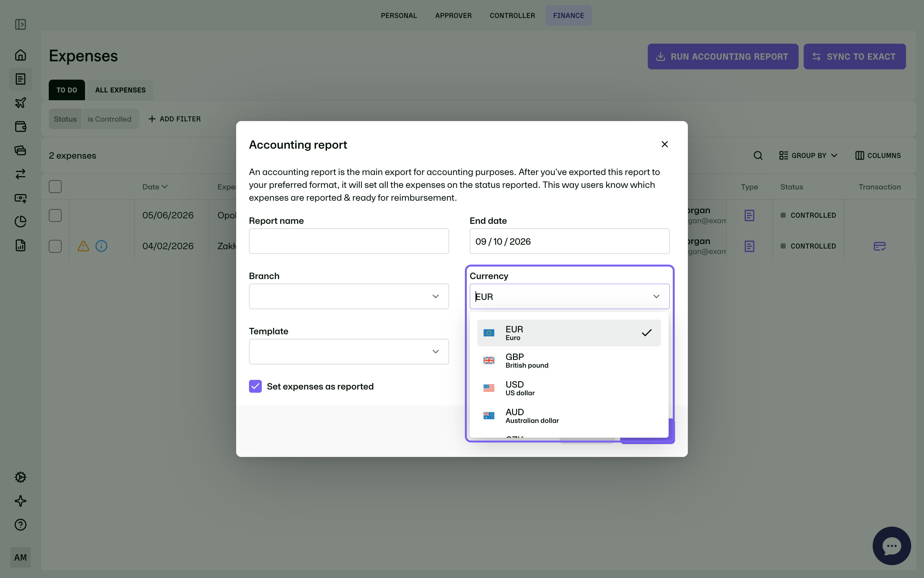The height and width of the screenshot is (578, 924).
Task: Open the airplane travel icon in the sidebar
Action: coord(21,103)
